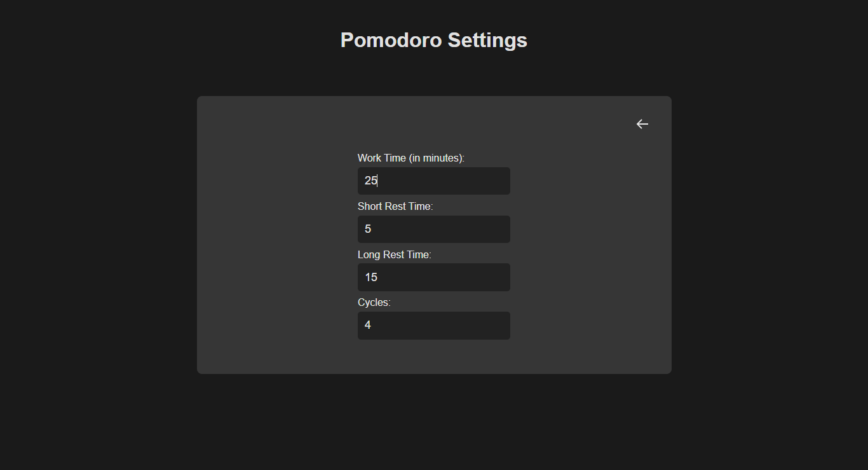Select the Cycles input box
This screenshot has width=868, height=470.
(434, 325)
